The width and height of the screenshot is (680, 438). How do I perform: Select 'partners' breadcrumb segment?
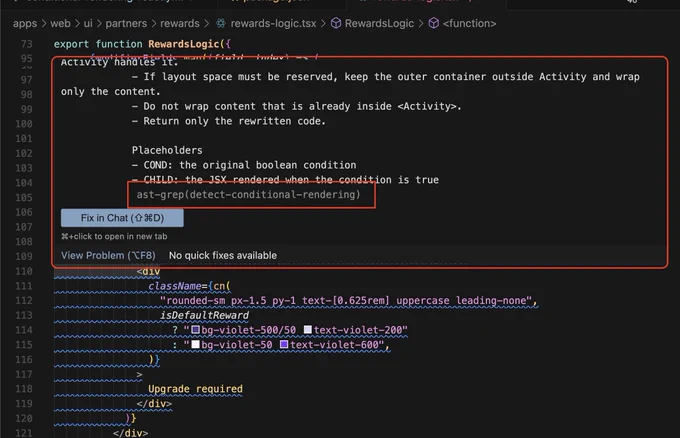pos(126,23)
